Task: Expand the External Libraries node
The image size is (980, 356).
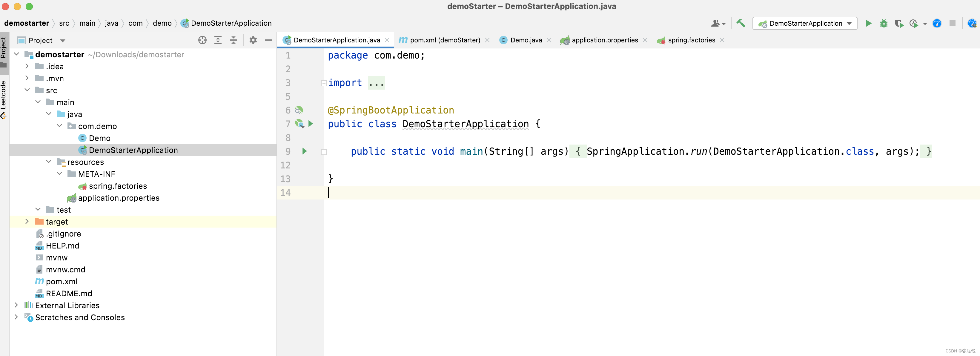Action: [15, 305]
